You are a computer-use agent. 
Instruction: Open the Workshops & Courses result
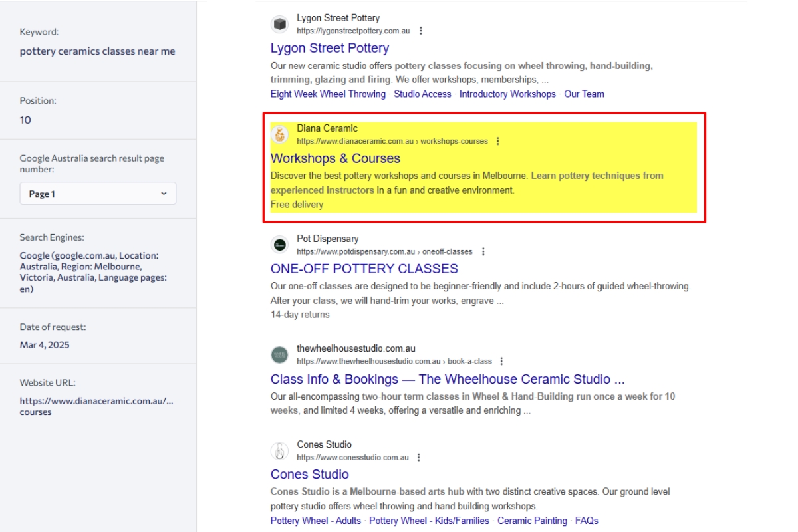(x=335, y=158)
